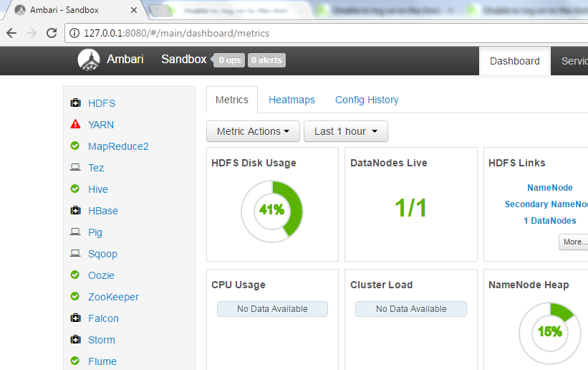Switch to the Config History tab
588x370 pixels.
click(367, 100)
